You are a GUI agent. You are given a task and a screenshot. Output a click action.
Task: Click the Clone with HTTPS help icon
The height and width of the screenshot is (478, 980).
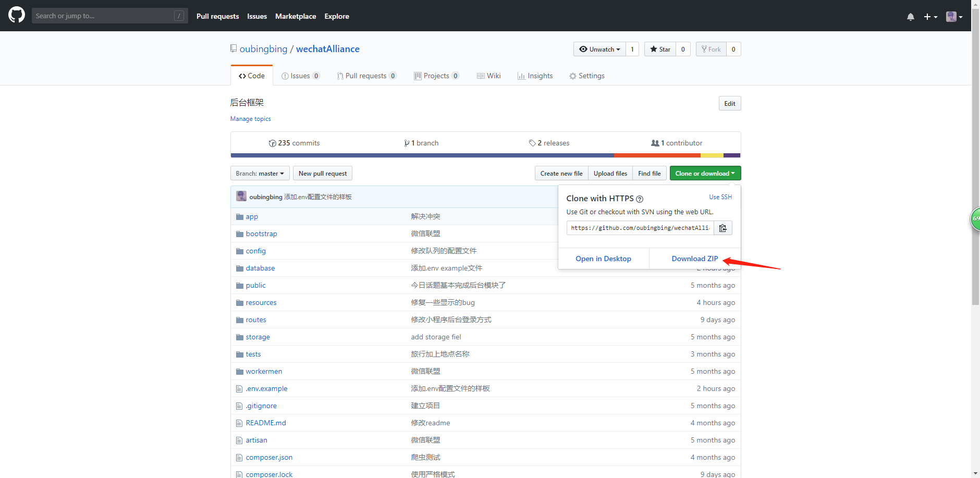coord(640,199)
